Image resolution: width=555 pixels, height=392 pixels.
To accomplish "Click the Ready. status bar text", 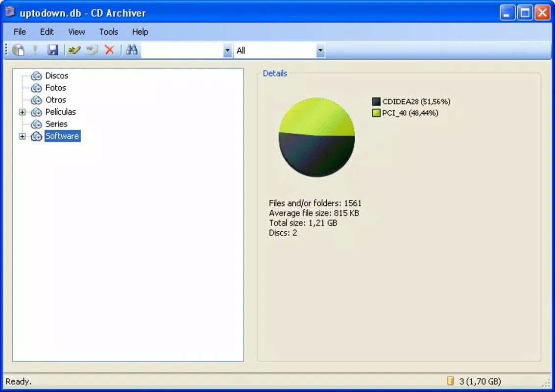I will 19,381.
